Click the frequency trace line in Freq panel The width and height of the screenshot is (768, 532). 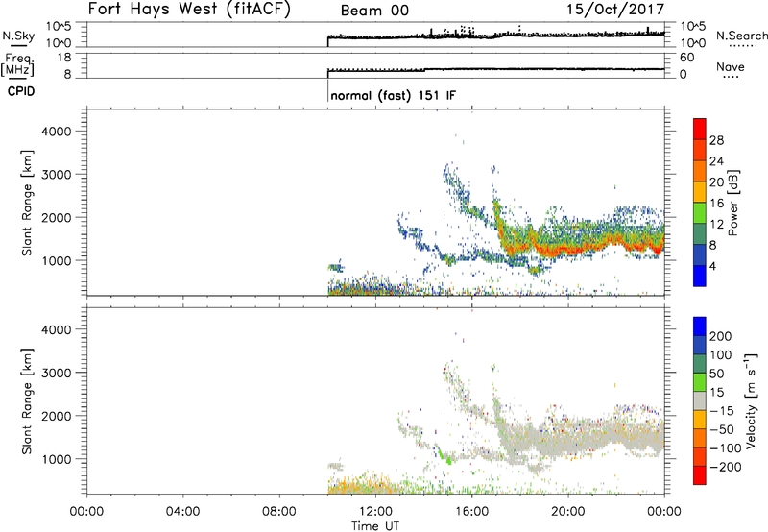click(x=495, y=69)
